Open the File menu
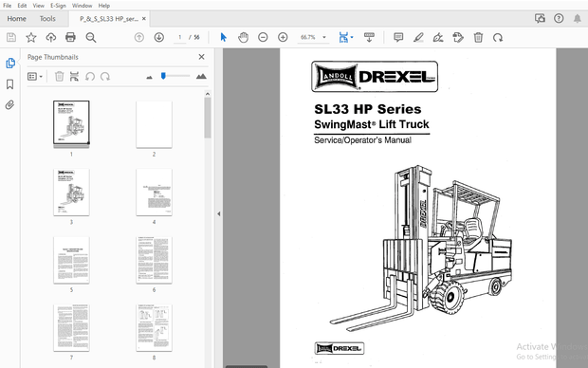 click(8, 6)
